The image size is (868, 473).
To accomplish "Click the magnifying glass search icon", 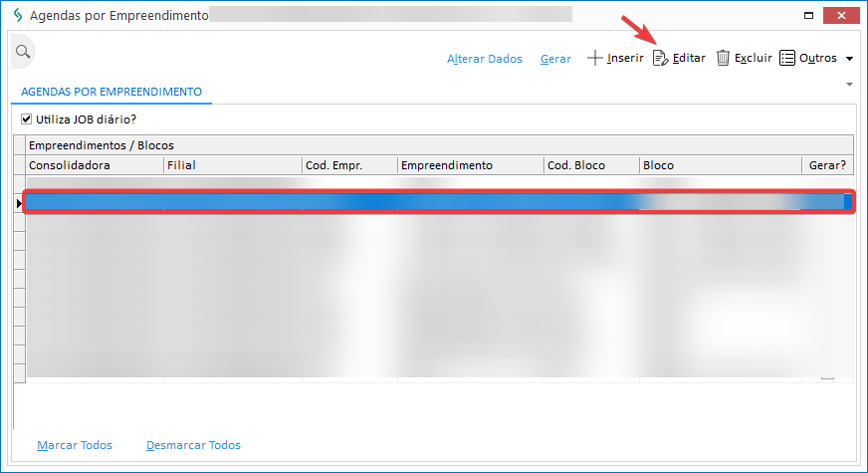I will tap(22, 51).
